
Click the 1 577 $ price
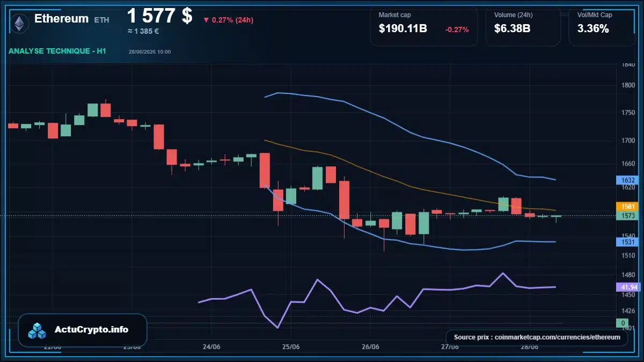(159, 16)
